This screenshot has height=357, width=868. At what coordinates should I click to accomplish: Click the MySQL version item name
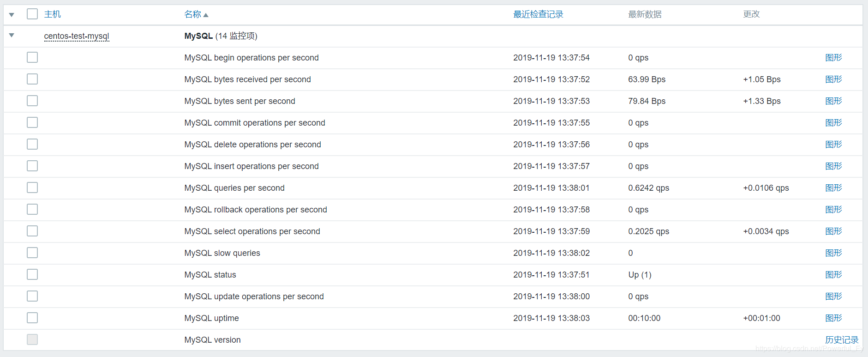tap(212, 340)
